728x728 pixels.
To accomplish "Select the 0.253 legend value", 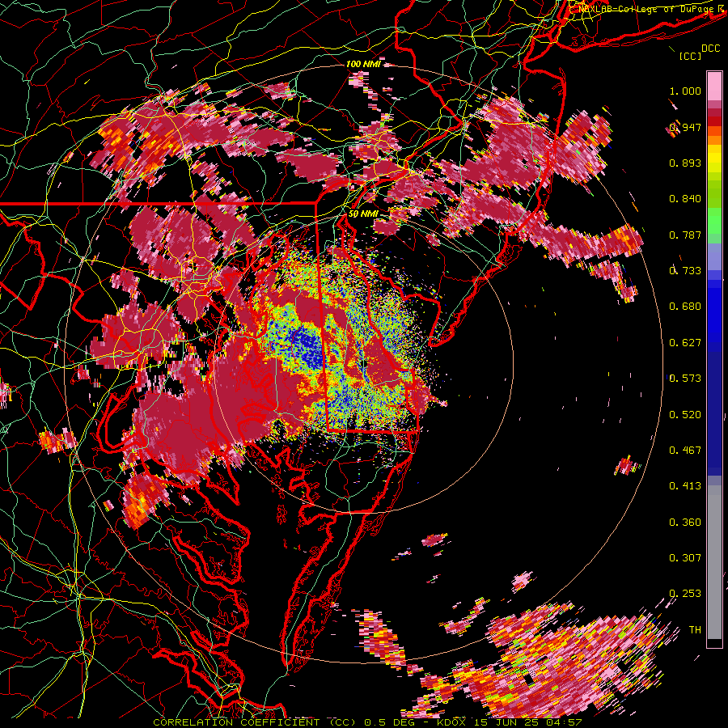I will (x=685, y=594).
